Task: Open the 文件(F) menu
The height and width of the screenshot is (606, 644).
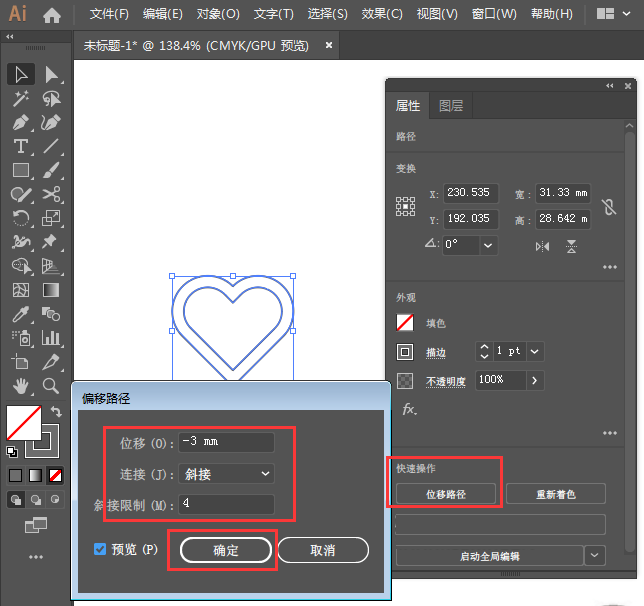Action: 109,14
